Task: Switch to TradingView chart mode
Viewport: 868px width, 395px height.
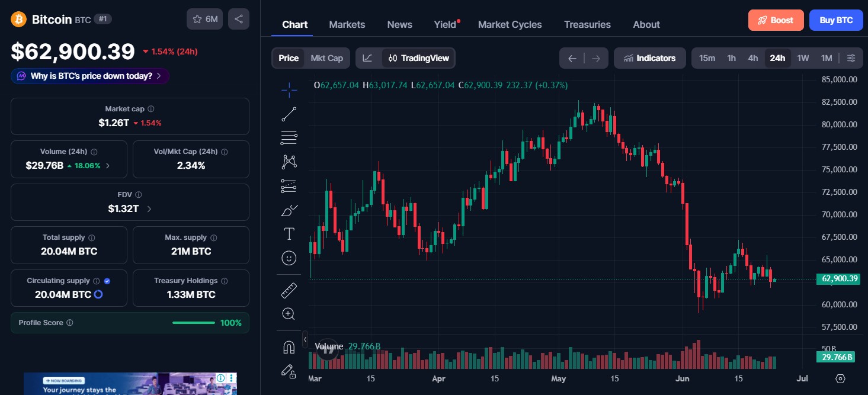Action: [x=419, y=58]
